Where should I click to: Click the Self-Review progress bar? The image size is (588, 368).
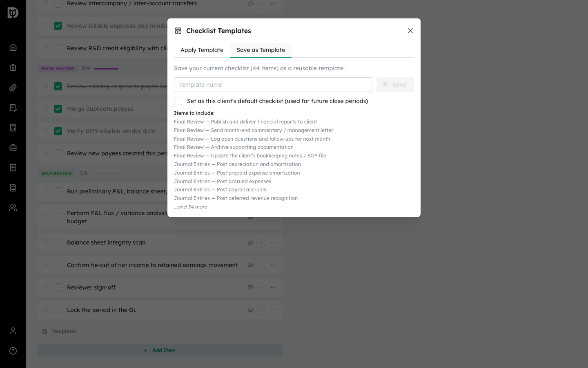[108, 173]
